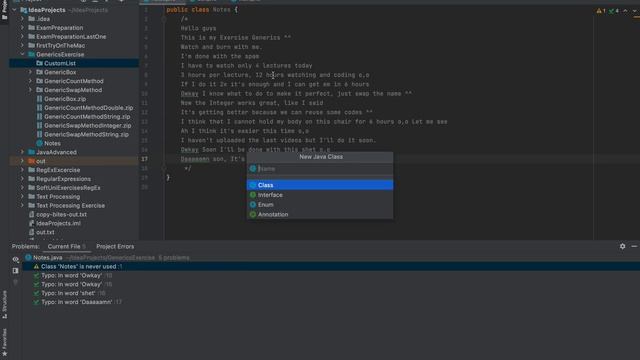Select copy-bites-out.txt file

61,215
